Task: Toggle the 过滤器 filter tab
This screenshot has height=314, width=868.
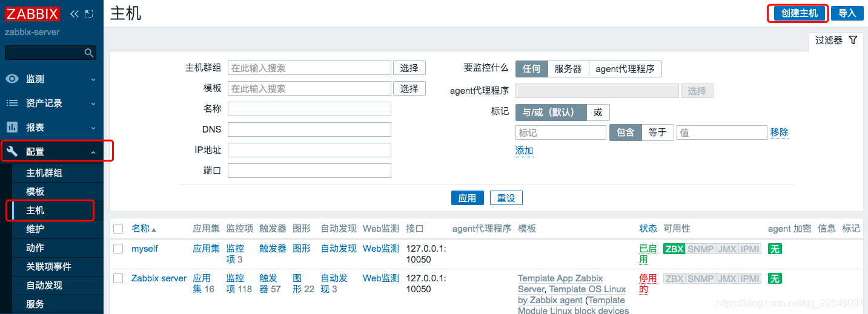Action: coord(836,41)
